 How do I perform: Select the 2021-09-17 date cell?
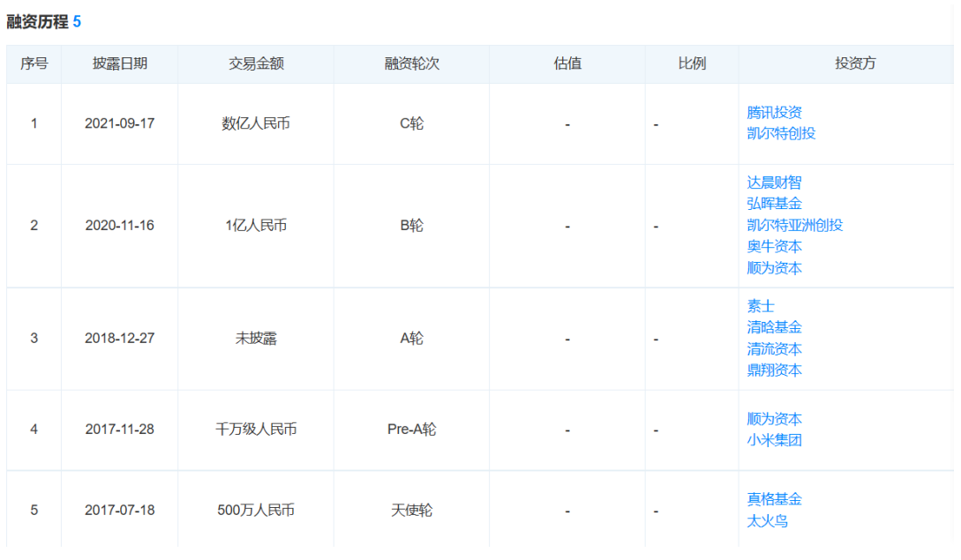point(119,124)
